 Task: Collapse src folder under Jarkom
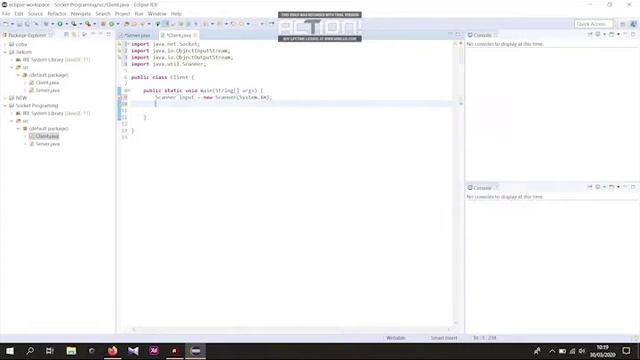12,67
